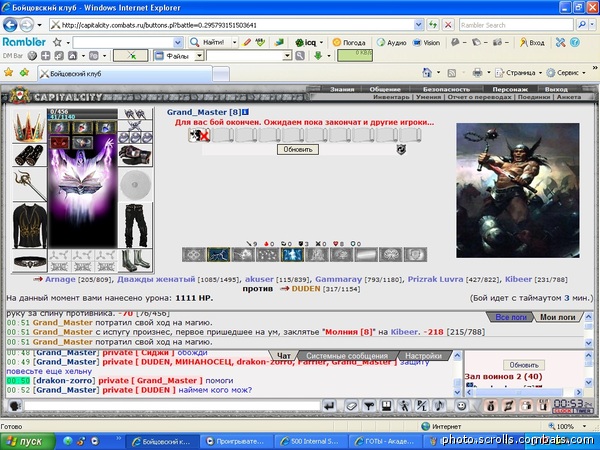The height and width of the screenshot is (450, 600).
Task: Open the Rambler Search provider dropdown
Action: pos(591,25)
